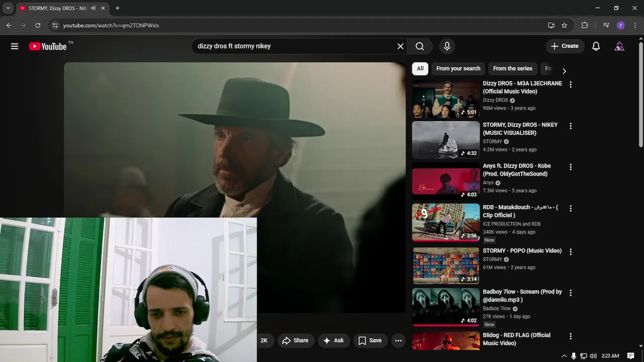This screenshot has height=362, width=644.
Task: Visit Dizzy DROS channel under M3A L3ECHRANE
Action: tap(496, 100)
